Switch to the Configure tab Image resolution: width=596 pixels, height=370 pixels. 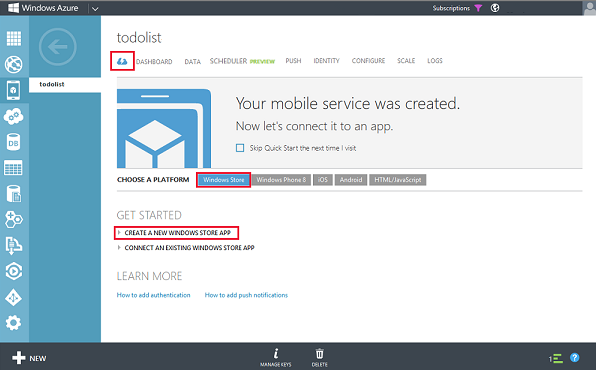[368, 61]
